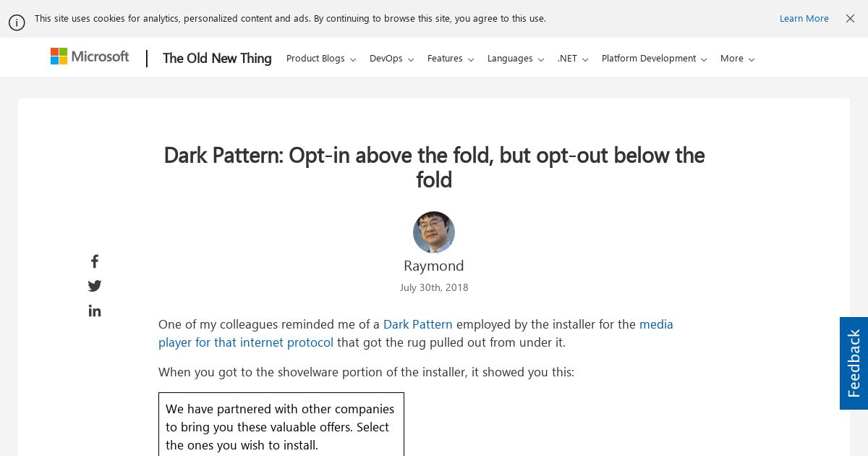Click the Microsoft logo
The width and height of the screenshot is (868, 456).
(x=90, y=56)
